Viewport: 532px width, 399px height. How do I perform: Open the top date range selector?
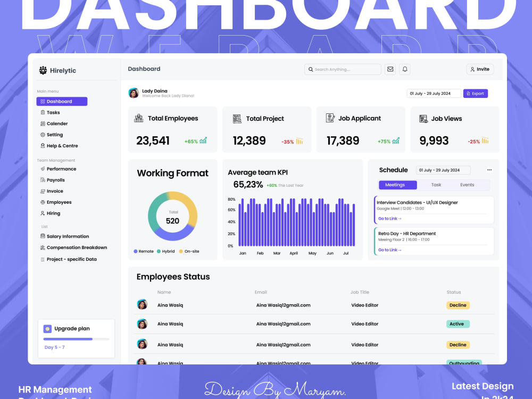click(x=434, y=93)
